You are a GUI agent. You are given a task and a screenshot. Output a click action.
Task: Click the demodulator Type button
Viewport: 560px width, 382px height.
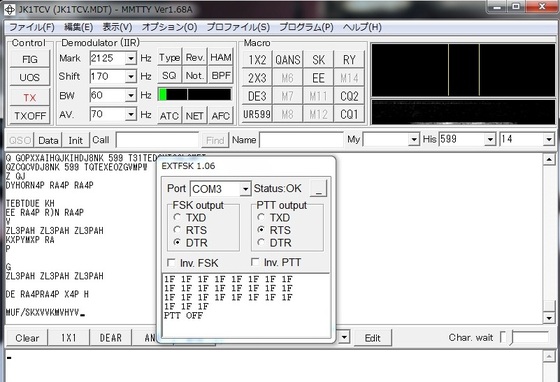tap(169, 57)
